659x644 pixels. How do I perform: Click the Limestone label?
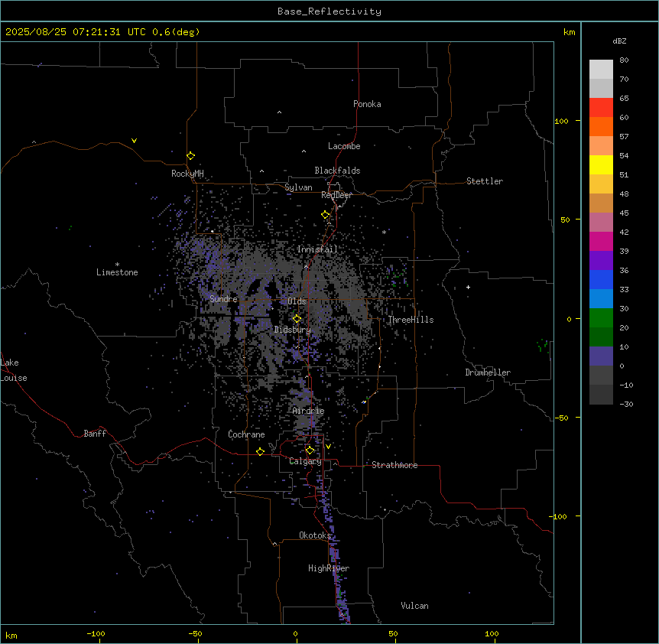117,272
